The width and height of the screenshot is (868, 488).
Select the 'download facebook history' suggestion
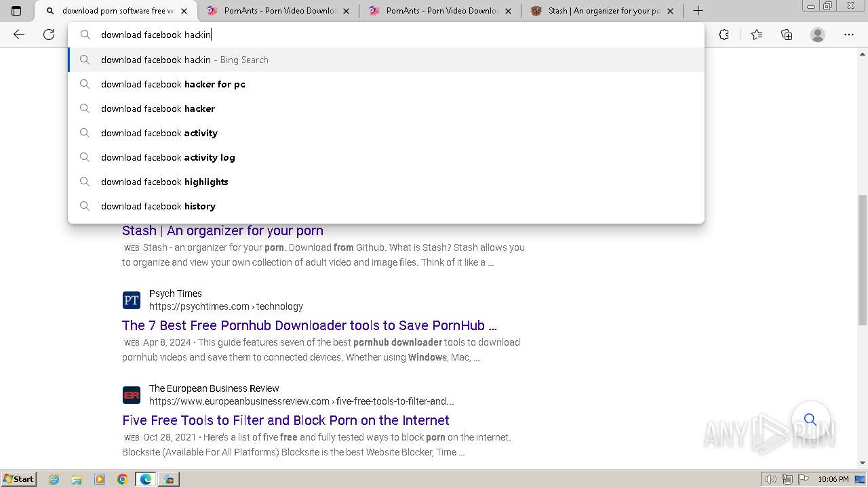click(x=387, y=206)
